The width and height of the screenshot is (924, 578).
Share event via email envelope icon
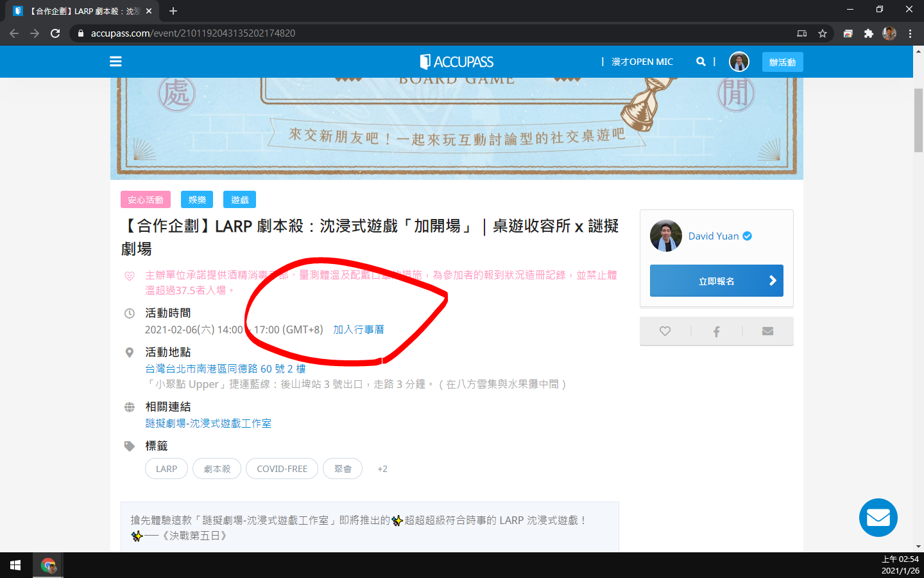click(767, 331)
